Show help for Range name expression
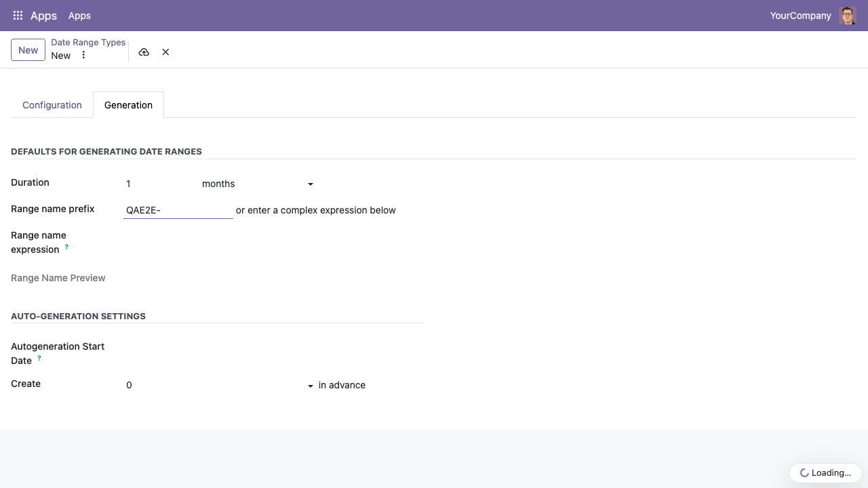Image resolution: width=868 pixels, height=488 pixels. pos(66,247)
